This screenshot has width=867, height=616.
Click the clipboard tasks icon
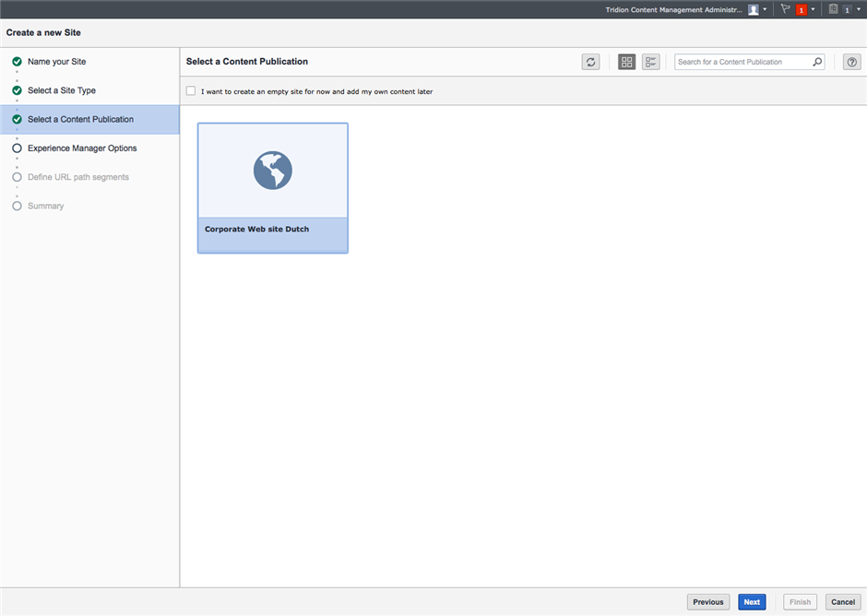click(x=834, y=9)
